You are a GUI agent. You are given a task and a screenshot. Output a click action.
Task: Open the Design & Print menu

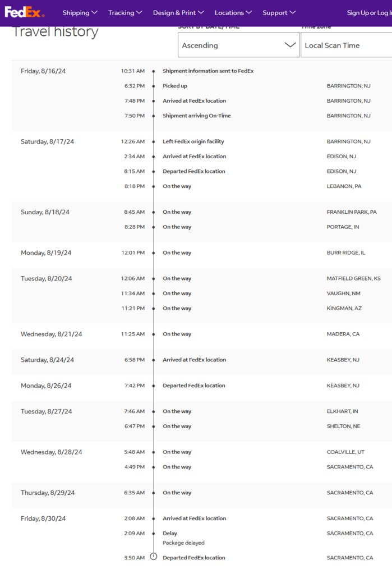[x=178, y=12]
